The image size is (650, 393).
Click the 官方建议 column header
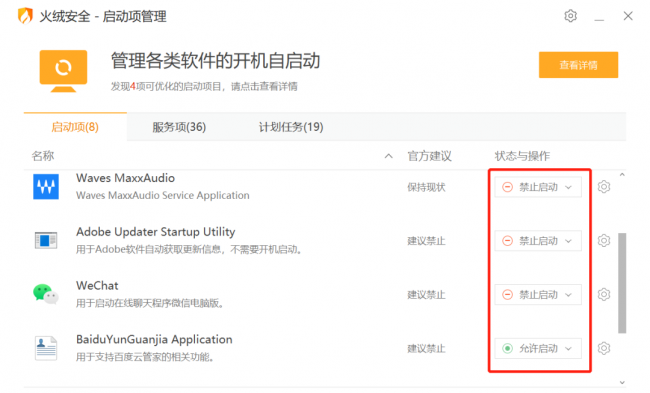coord(429,156)
